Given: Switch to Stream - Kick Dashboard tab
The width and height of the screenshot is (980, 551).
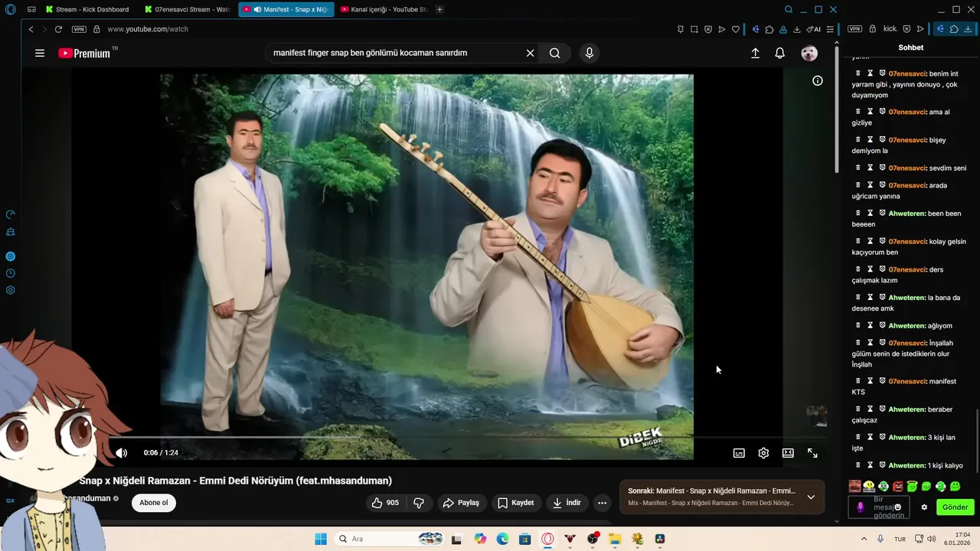Looking at the screenshot, I should point(88,9).
